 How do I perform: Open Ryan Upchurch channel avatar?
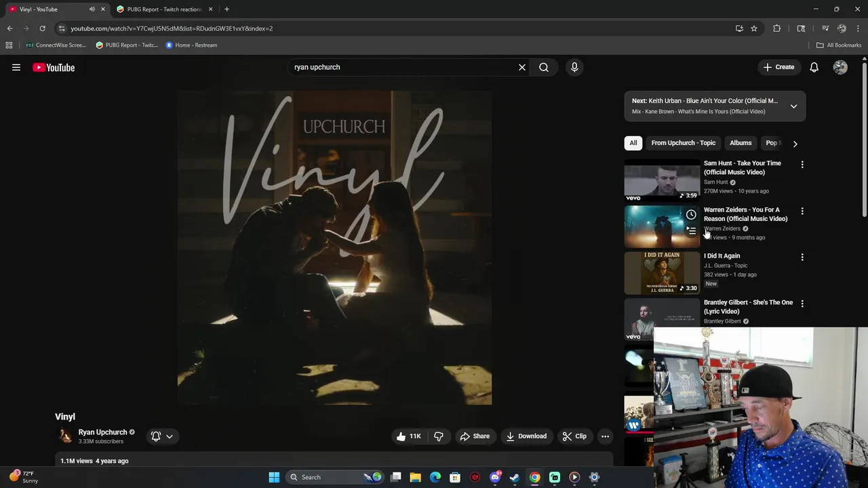click(65, 436)
